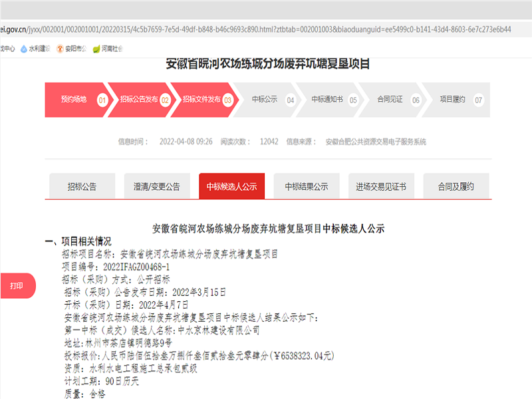Select the 预约场地 progress step

point(74,100)
